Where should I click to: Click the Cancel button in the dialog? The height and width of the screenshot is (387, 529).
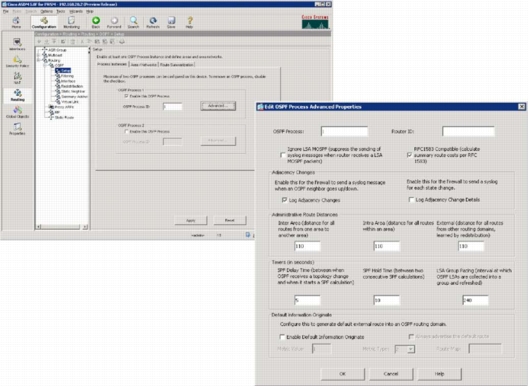tap(391, 374)
